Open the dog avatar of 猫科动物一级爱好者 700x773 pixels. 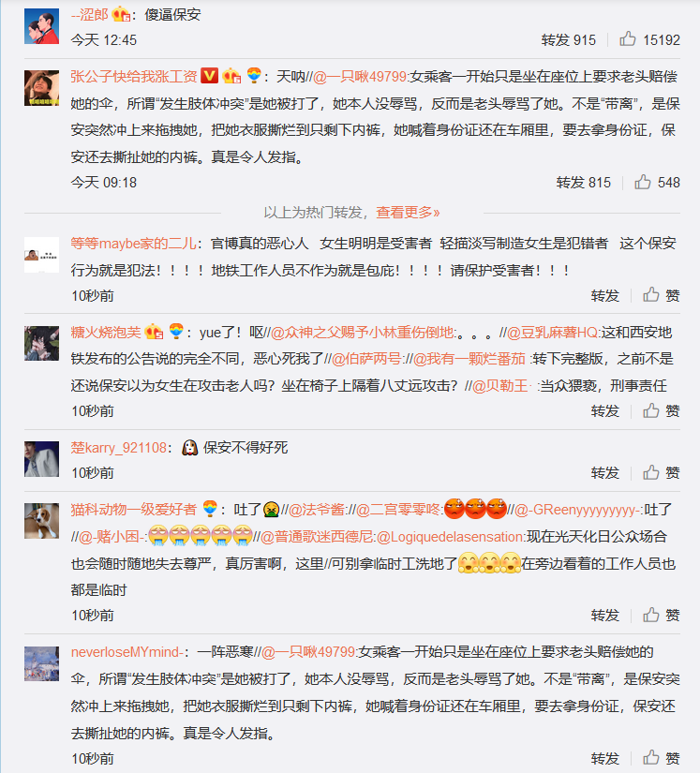click(x=41, y=521)
